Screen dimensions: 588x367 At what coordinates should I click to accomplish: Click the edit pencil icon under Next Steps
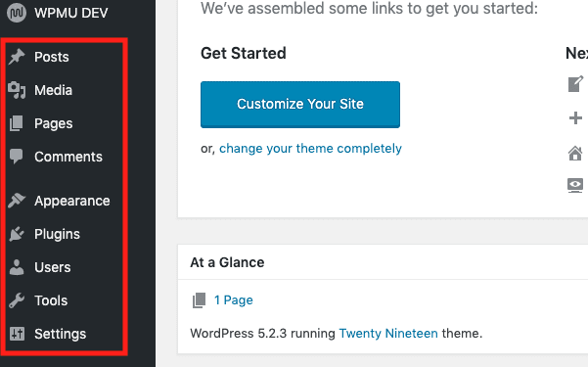coord(575,84)
